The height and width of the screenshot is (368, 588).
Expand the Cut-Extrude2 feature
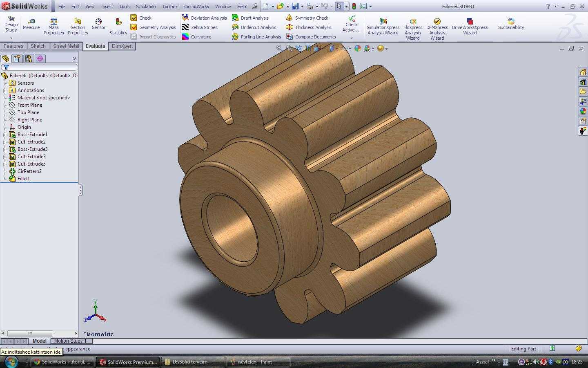[4, 142]
